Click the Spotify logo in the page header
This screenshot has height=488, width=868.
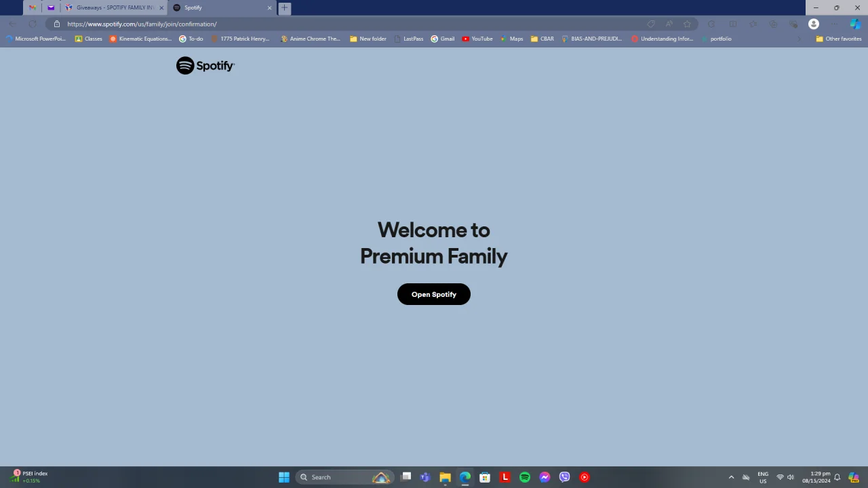point(205,66)
